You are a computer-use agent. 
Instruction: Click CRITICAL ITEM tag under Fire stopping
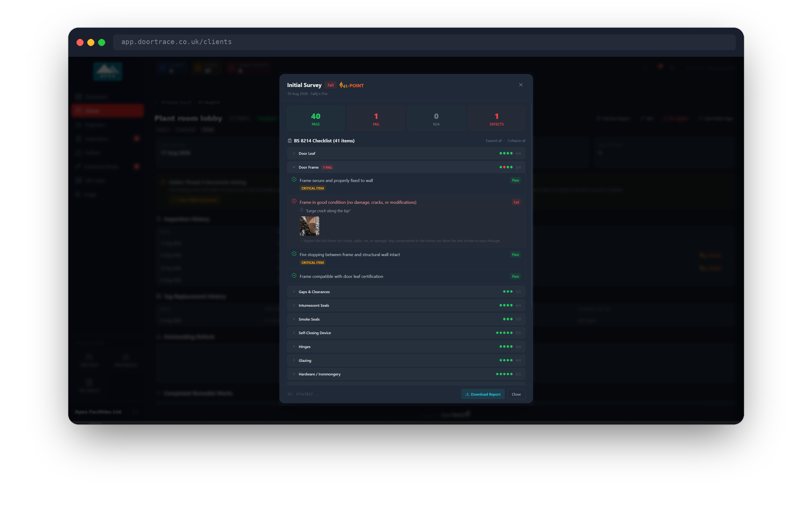(312, 263)
